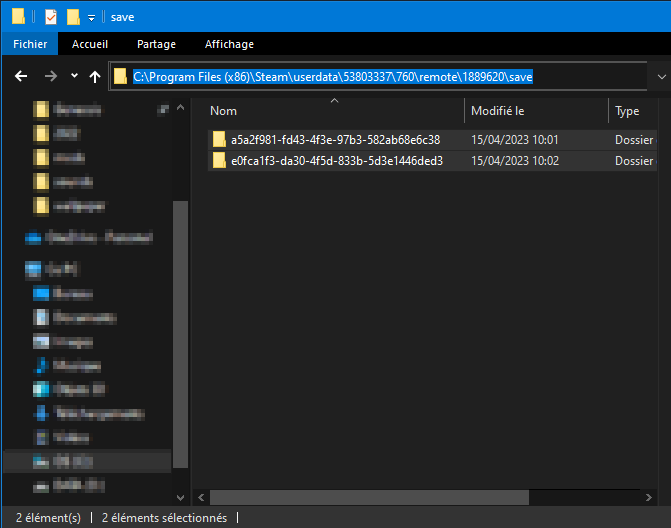Select the a5a2f981 folder icon

(219, 140)
